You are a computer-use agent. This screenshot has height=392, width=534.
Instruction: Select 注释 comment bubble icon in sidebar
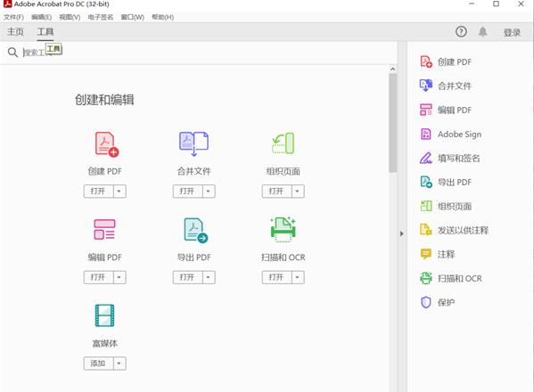tap(426, 254)
